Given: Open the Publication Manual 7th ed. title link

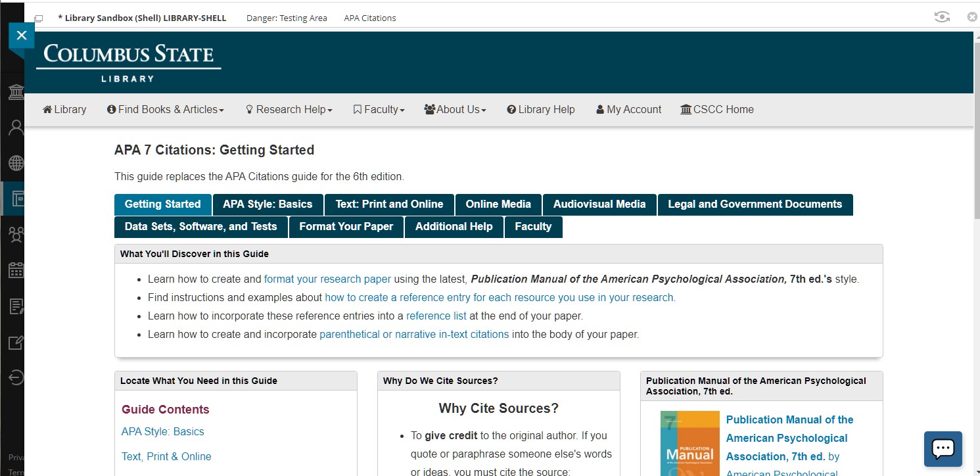Looking at the screenshot, I should pyautogui.click(x=789, y=438).
